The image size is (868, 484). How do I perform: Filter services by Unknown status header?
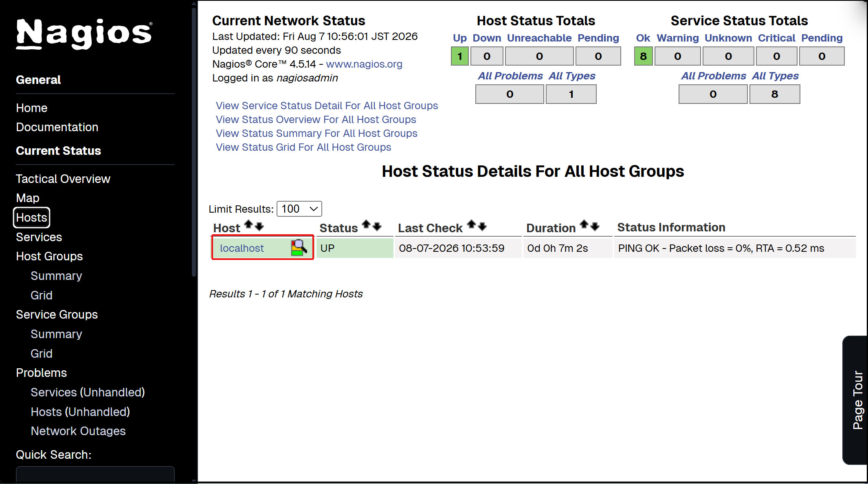[728, 38]
